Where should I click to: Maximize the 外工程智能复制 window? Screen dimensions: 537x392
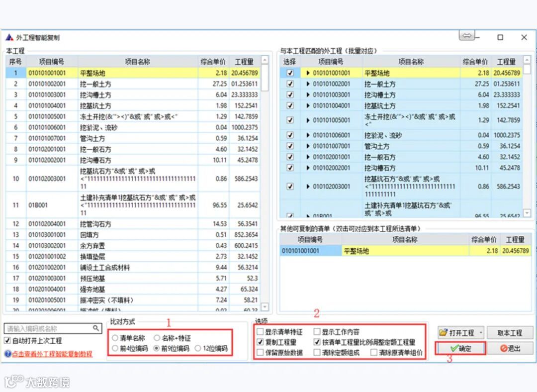(x=500, y=37)
